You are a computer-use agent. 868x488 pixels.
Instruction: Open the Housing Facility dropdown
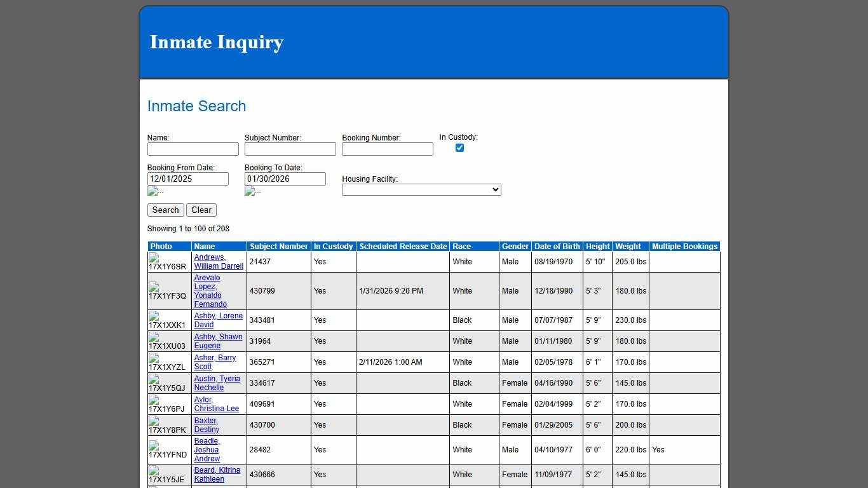[421, 189]
